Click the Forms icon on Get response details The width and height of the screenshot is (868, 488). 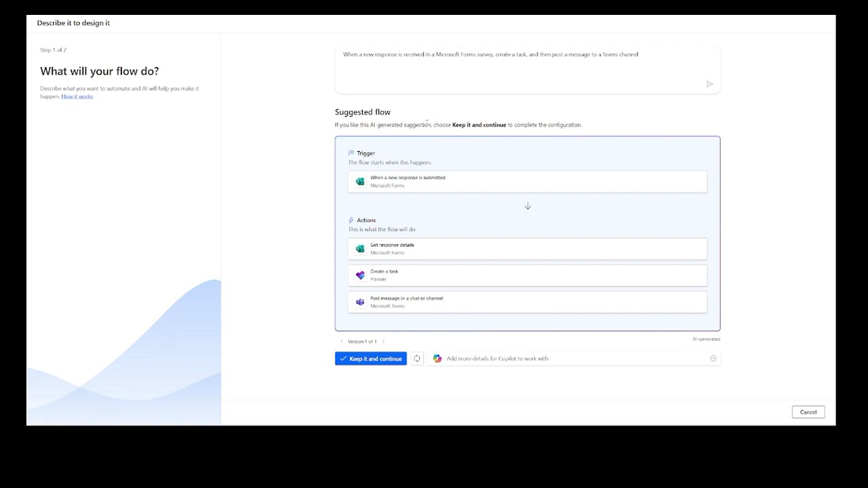[x=360, y=249]
